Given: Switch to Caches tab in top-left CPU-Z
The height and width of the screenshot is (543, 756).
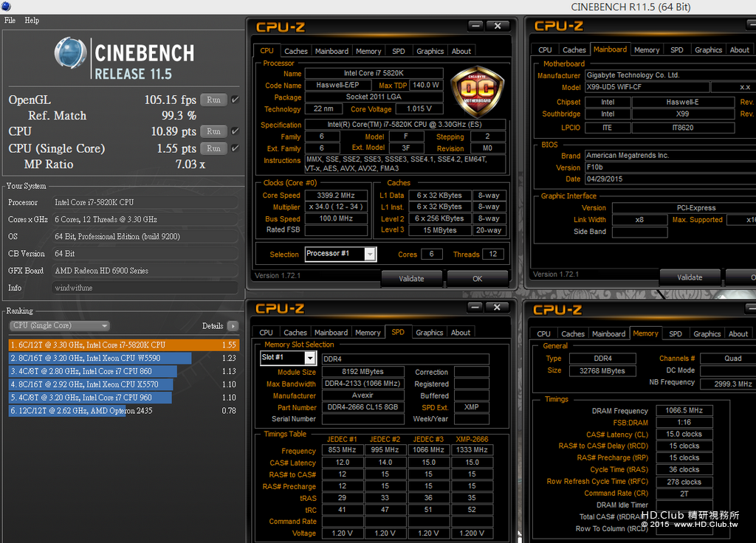Looking at the screenshot, I should tap(295, 51).
